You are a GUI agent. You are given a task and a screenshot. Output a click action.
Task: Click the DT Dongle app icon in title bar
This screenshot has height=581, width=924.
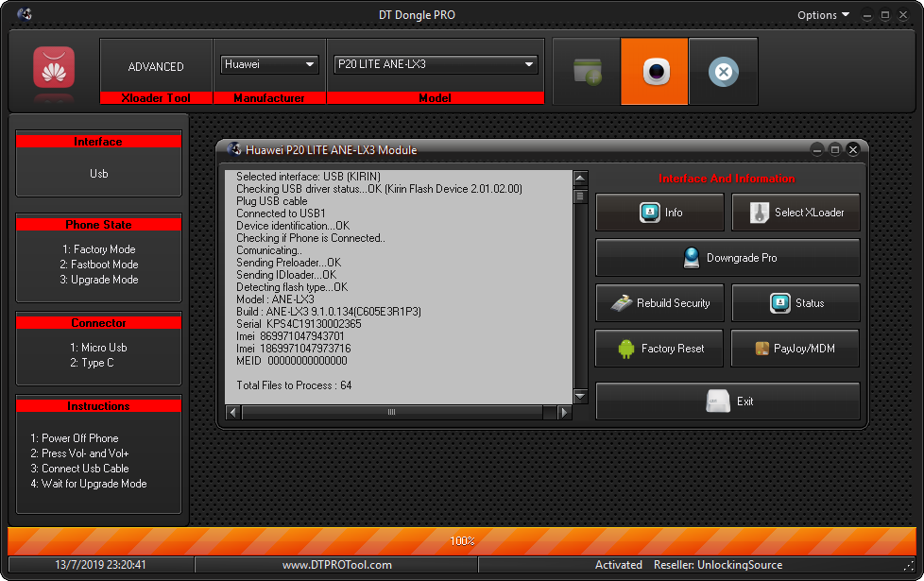(x=25, y=14)
